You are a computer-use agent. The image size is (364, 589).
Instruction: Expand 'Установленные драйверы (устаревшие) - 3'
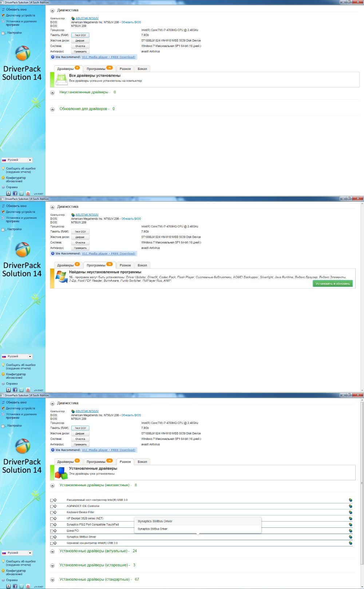click(x=52, y=566)
